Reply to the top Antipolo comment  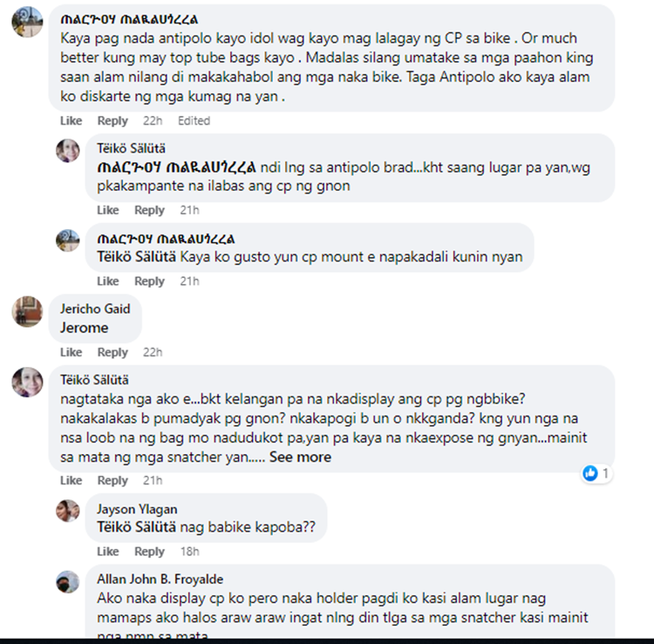[112, 121]
